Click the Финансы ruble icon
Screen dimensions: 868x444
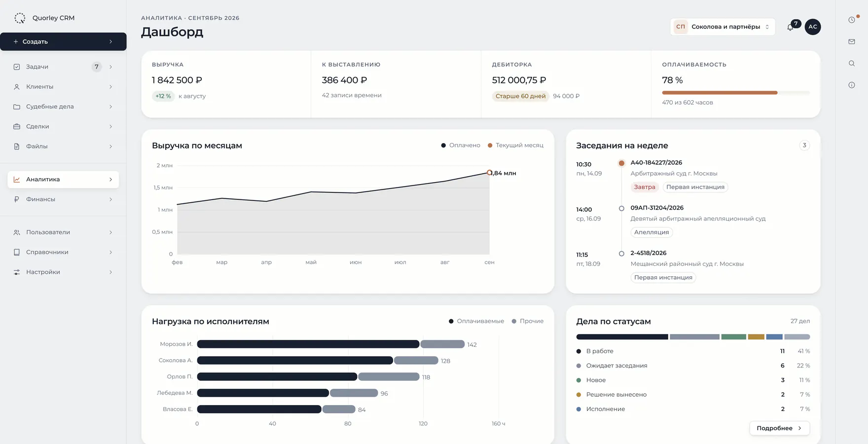[17, 199]
